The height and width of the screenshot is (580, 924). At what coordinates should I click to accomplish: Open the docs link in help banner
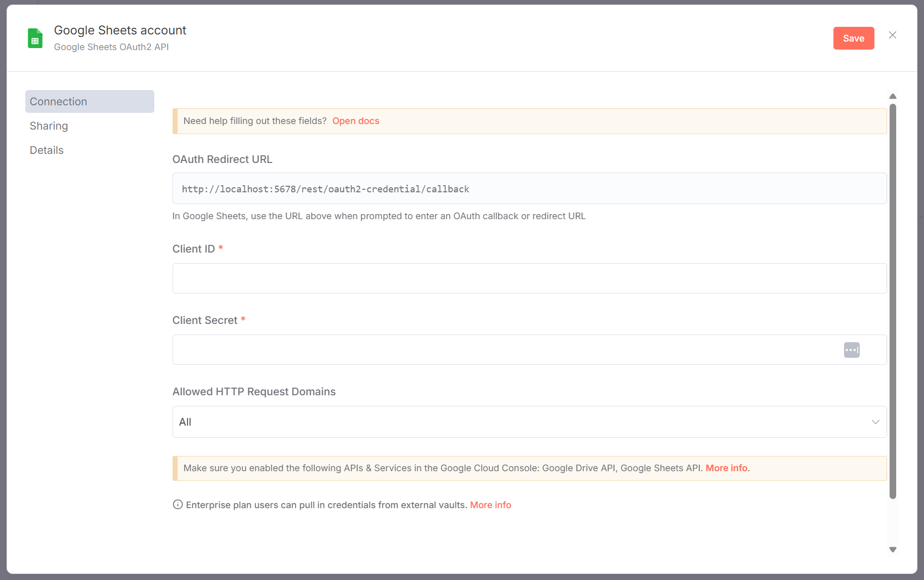tap(355, 121)
